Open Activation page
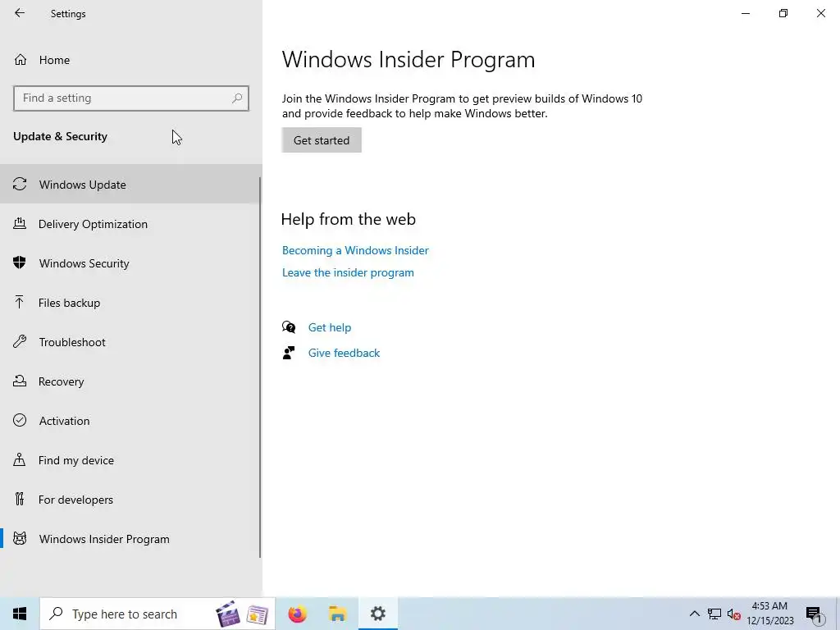Screen dimensions: 840x630 click(131, 421)
